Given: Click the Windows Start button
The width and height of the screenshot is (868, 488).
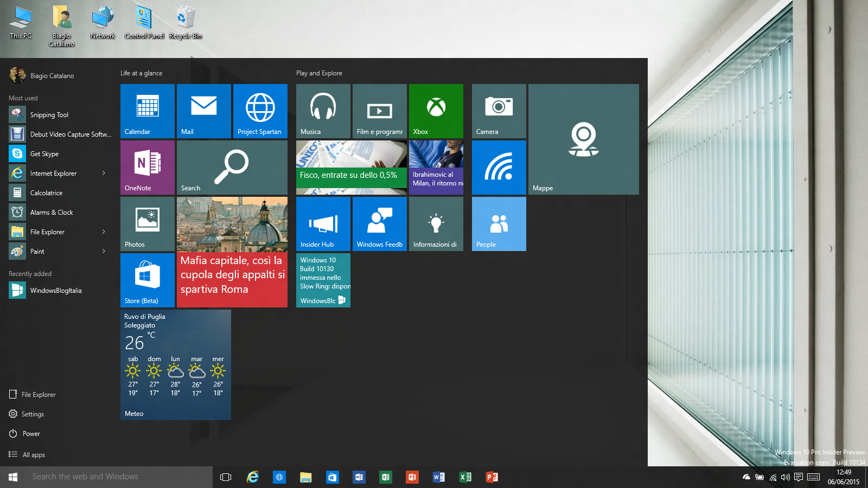Looking at the screenshot, I should point(13,477).
